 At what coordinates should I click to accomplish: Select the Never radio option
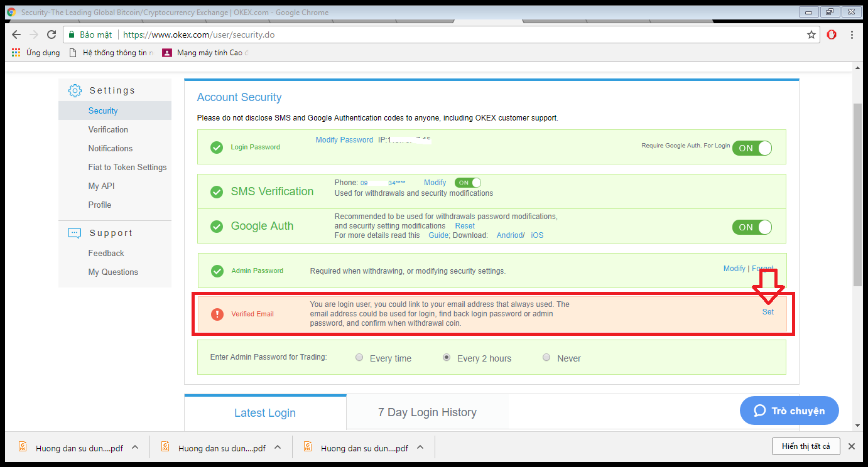coord(546,358)
